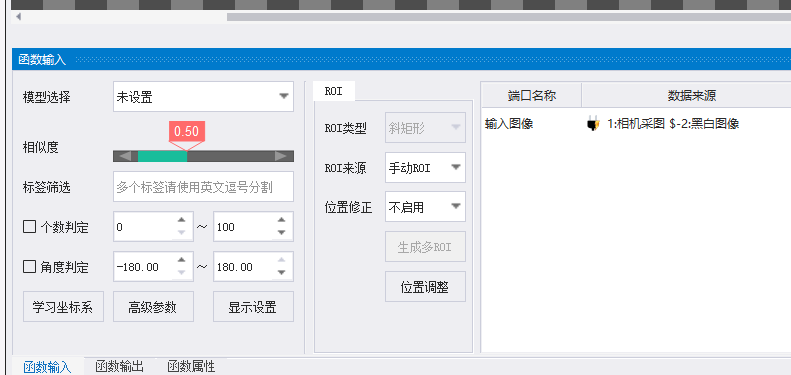Click the 位置调整 button

(x=425, y=287)
